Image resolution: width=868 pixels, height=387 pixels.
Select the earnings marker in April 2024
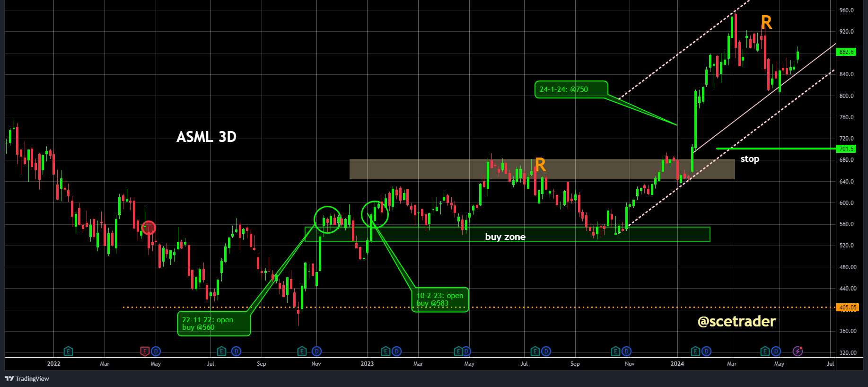[x=765, y=351]
